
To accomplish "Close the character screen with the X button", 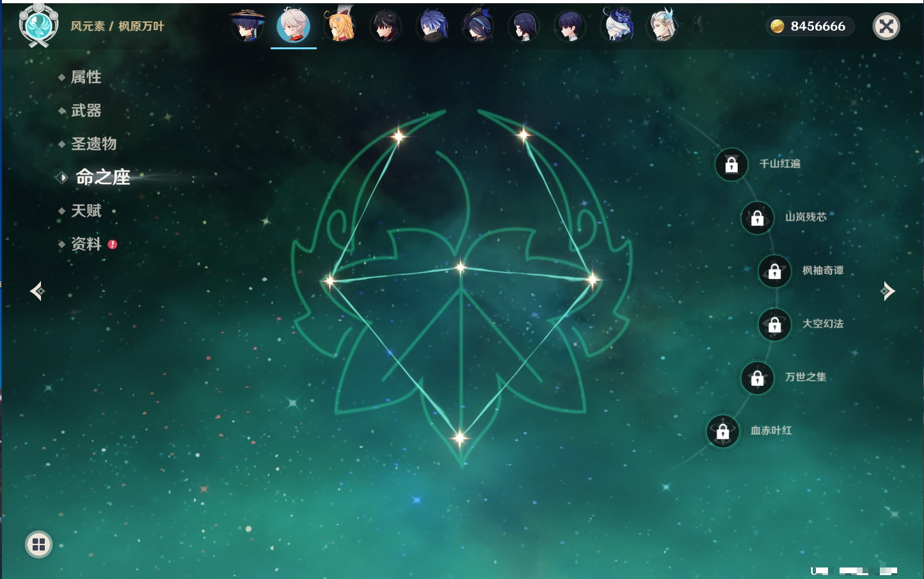I will [x=886, y=26].
